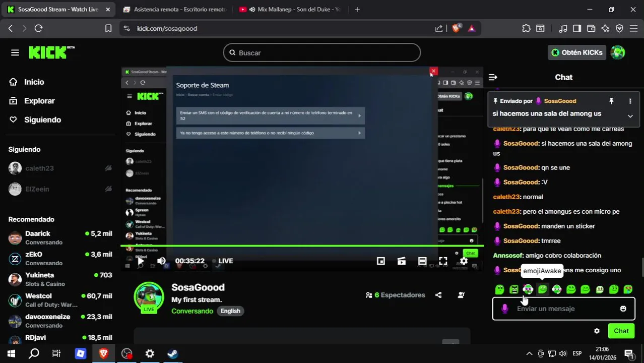This screenshot has width=644, height=363.
Task: Go back in browser
Action: (11, 28)
